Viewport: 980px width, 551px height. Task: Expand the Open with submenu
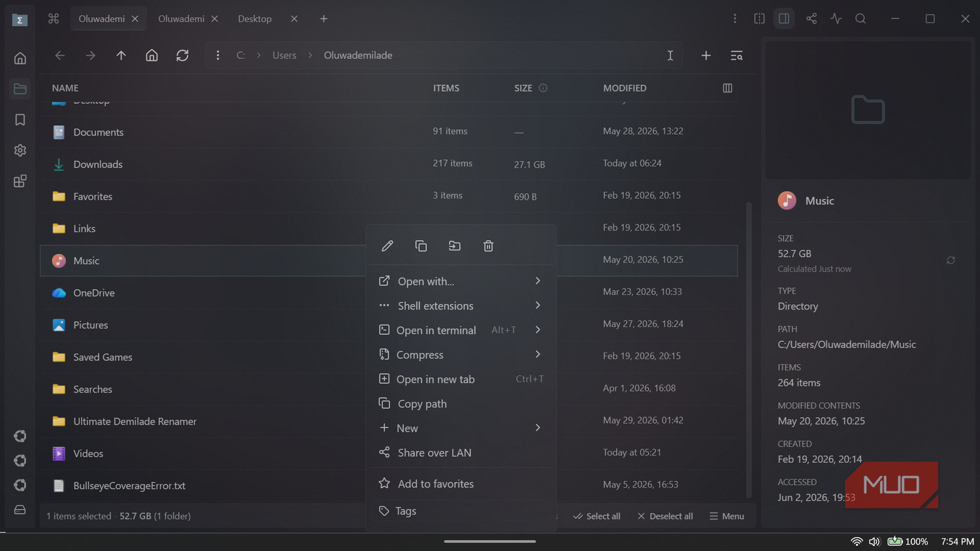tap(461, 281)
